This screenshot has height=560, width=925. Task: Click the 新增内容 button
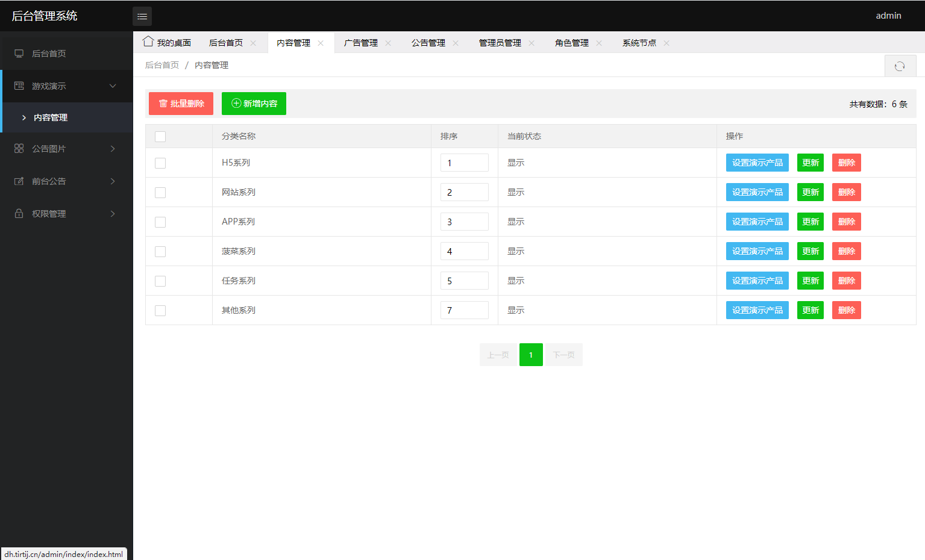[x=254, y=103]
